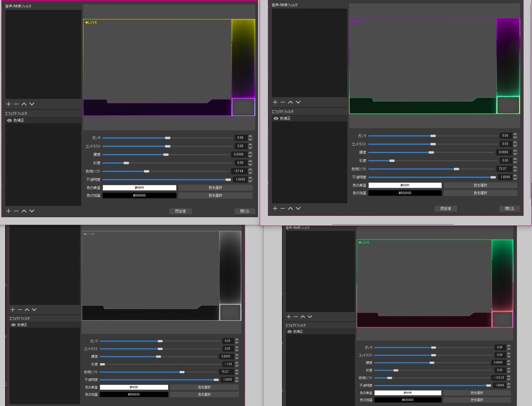Click the 色相シフト slider showing -138.33
Screen dimensions: 532x406
tap(433, 378)
